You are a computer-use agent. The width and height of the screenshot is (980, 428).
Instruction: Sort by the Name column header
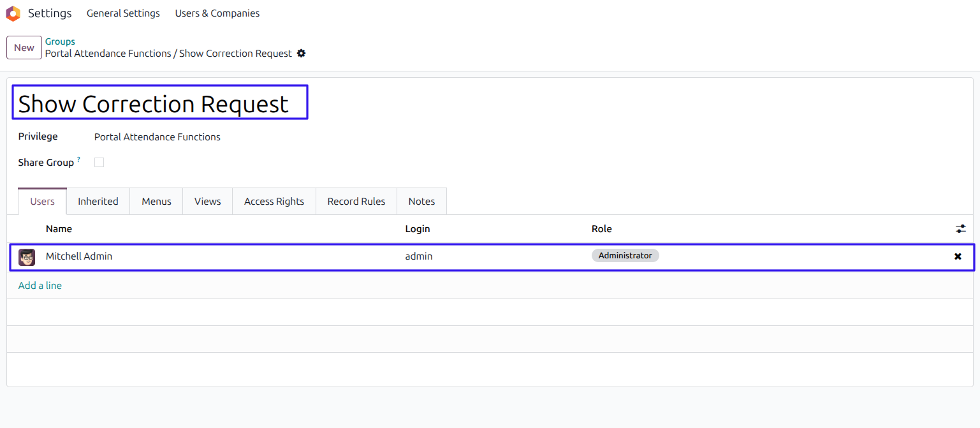point(59,229)
